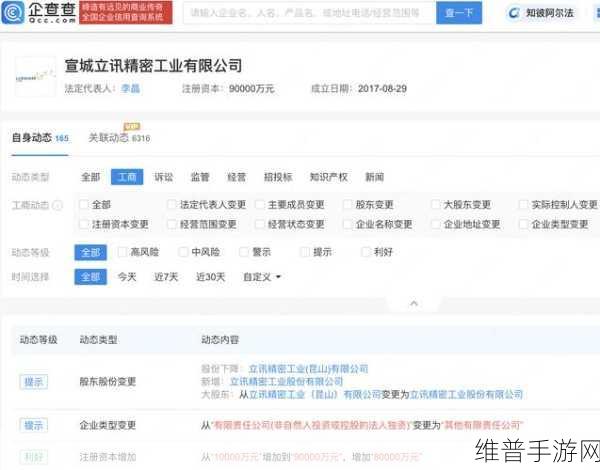Check the 全部 box under 工商动态

(84, 204)
